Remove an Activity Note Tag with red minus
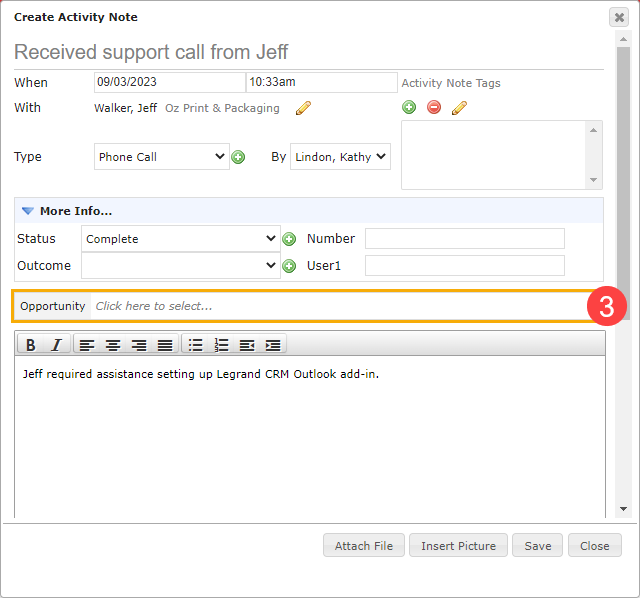Screen dimensions: 640x598 pyautogui.click(x=433, y=107)
